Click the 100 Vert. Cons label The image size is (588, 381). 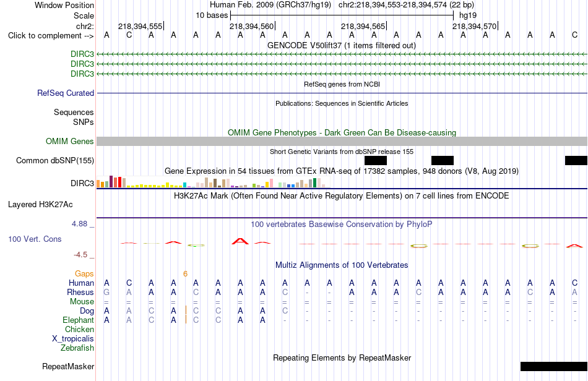coord(35,239)
